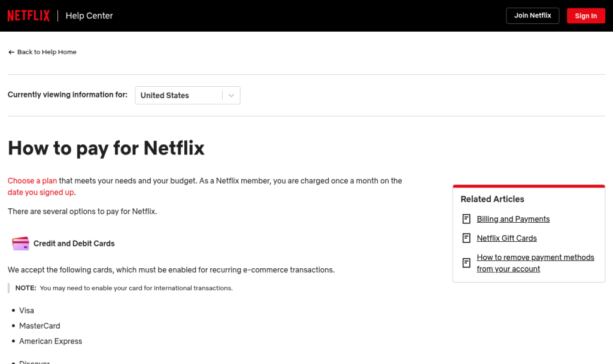Click the credit card icon

[x=20, y=243]
